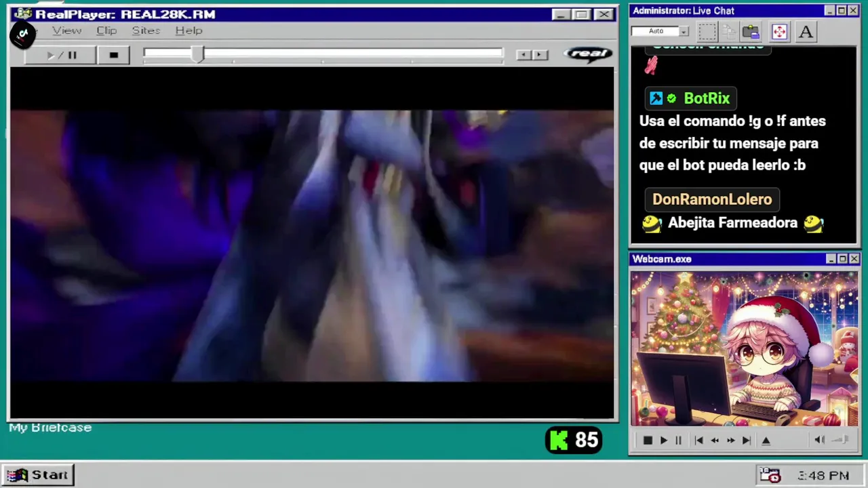Click the system tray scheduler icon

(x=770, y=475)
